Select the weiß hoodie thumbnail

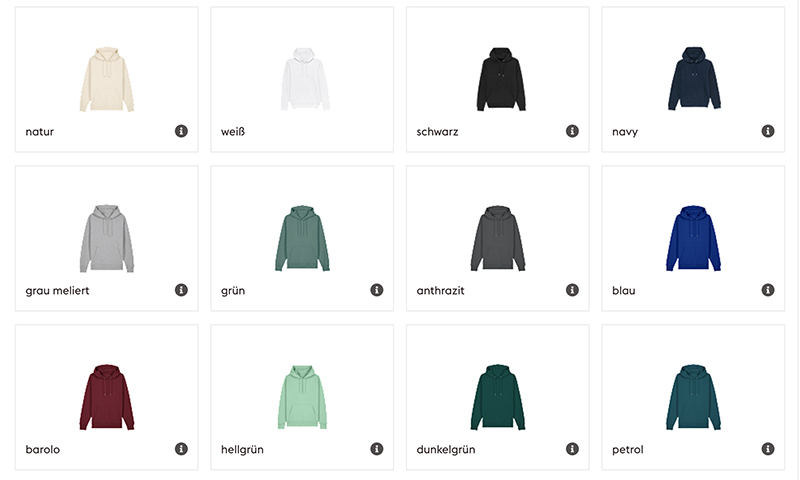(305, 79)
